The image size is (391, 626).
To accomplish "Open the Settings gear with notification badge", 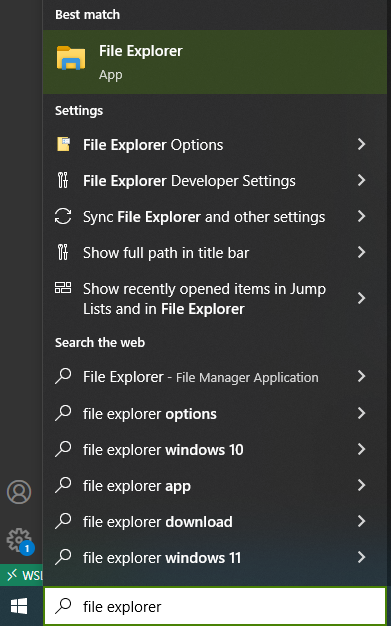I will pyautogui.click(x=19, y=541).
